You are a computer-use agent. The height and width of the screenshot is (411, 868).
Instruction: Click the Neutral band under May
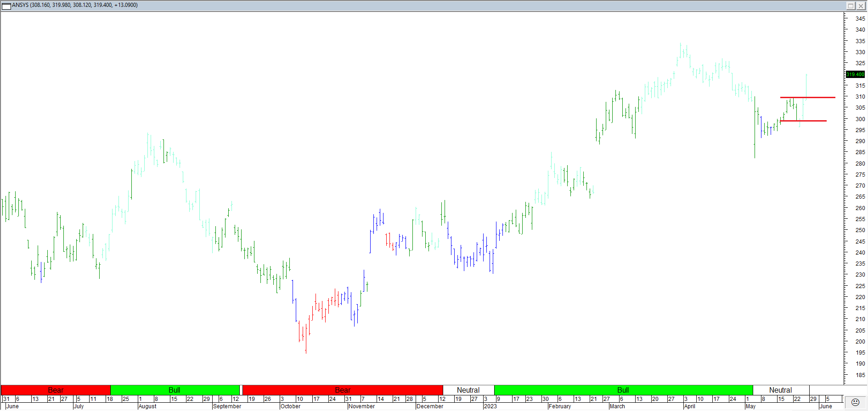coord(781,390)
